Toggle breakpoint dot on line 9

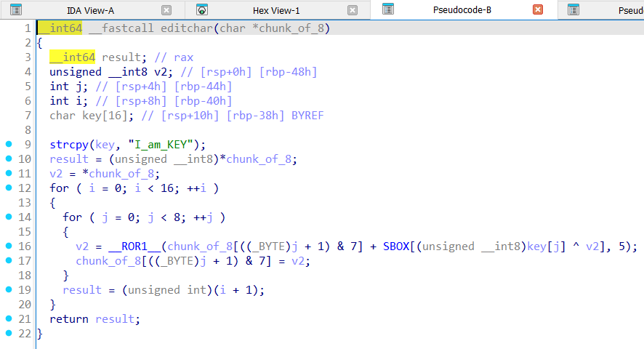(x=7, y=145)
